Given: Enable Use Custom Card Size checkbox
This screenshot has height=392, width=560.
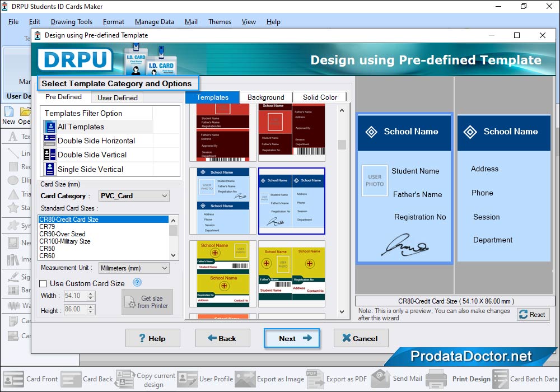Looking at the screenshot, I should (x=43, y=283).
